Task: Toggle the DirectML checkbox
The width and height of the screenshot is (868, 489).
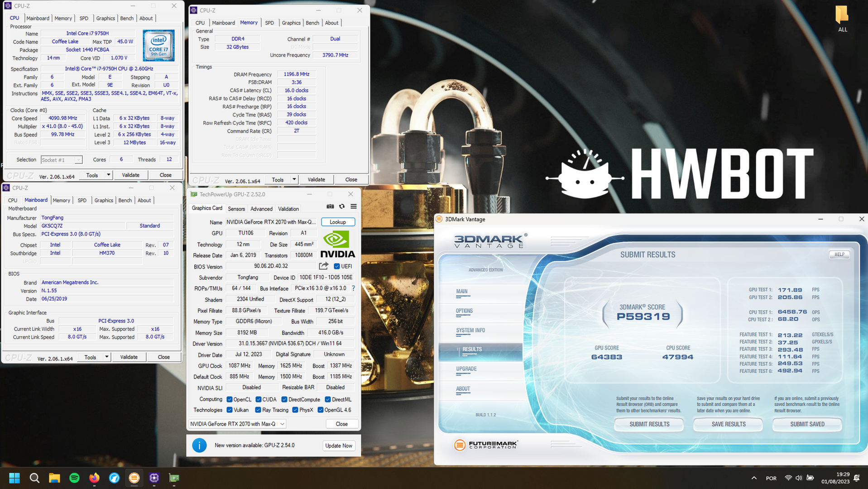Action: click(328, 399)
